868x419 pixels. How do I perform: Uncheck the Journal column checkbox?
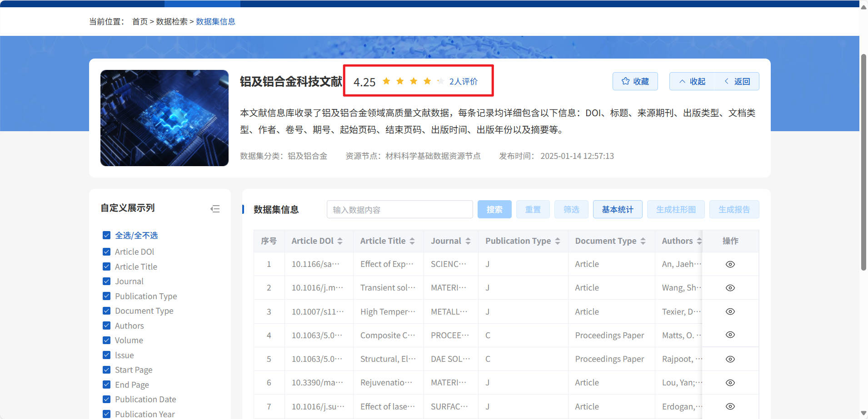click(x=107, y=281)
